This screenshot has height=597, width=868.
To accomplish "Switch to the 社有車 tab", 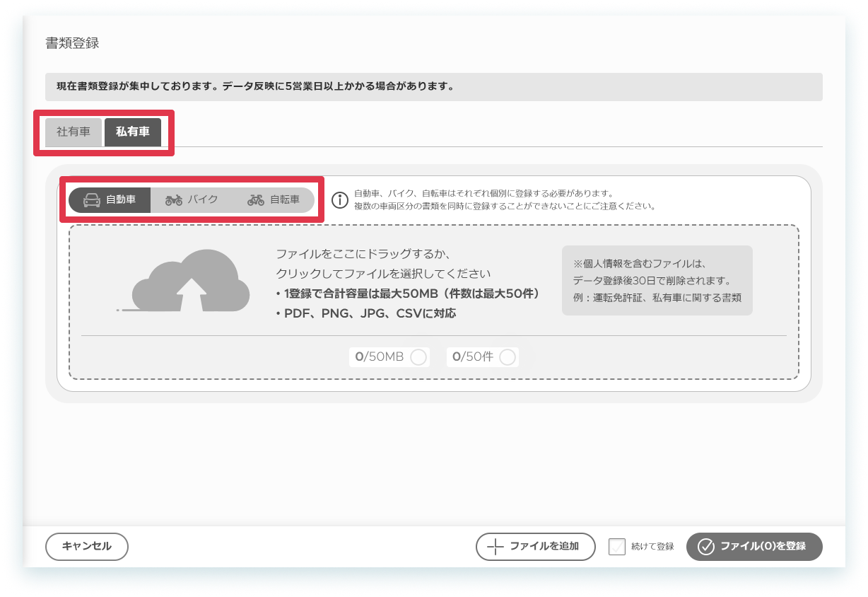I will (74, 132).
